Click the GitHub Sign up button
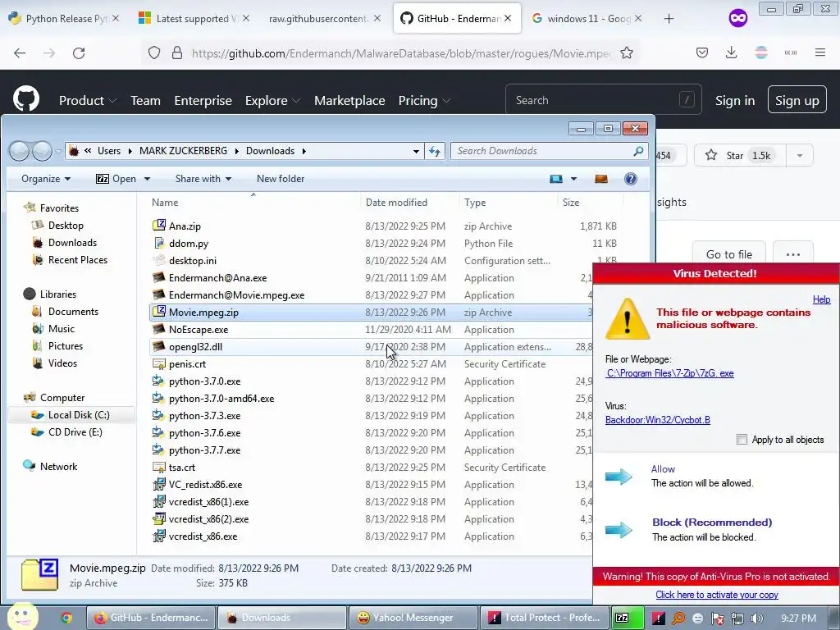The height and width of the screenshot is (630, 840). (x=797, y=100)
